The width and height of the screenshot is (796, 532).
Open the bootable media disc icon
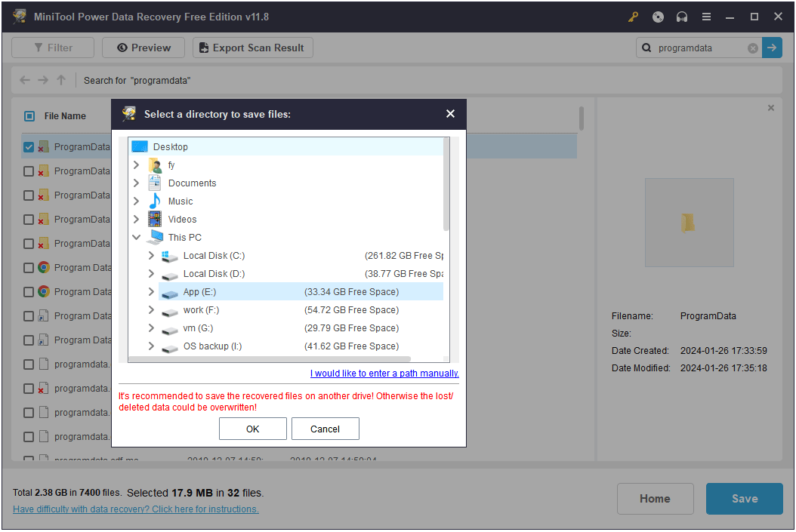click(658, 17)
